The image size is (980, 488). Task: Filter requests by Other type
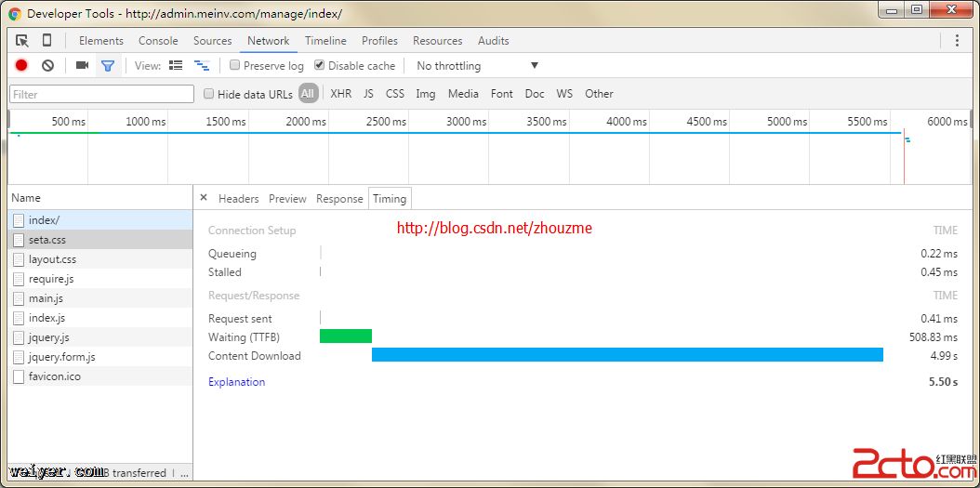pyautogui.click(x=599, y=94)
